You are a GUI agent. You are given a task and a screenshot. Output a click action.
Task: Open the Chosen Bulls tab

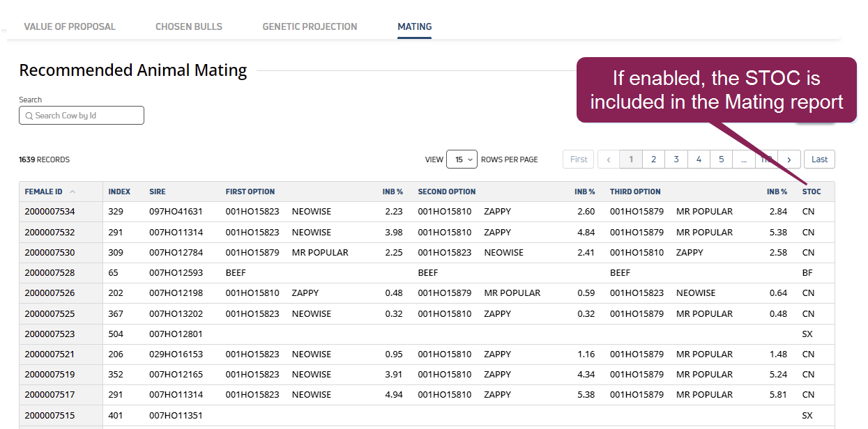[x=189, y=26]
